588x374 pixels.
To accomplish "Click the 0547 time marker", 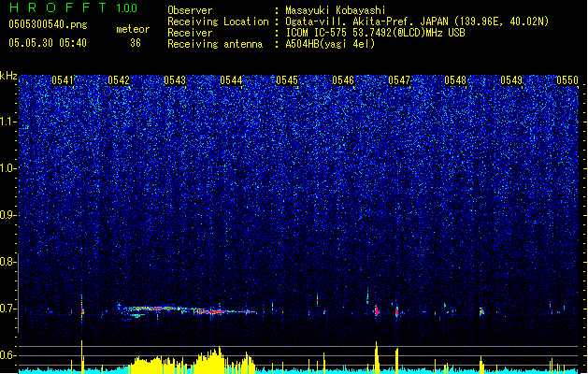I will point(399,80).
